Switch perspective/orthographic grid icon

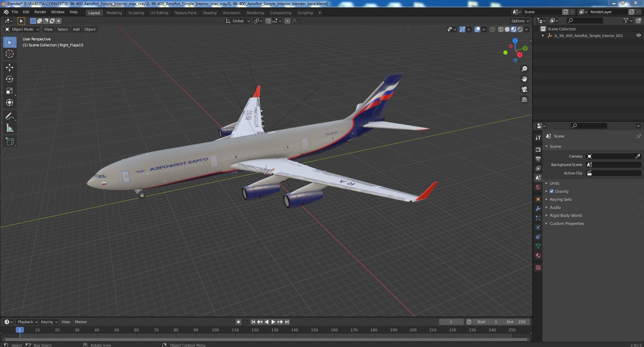pos(524,99)
